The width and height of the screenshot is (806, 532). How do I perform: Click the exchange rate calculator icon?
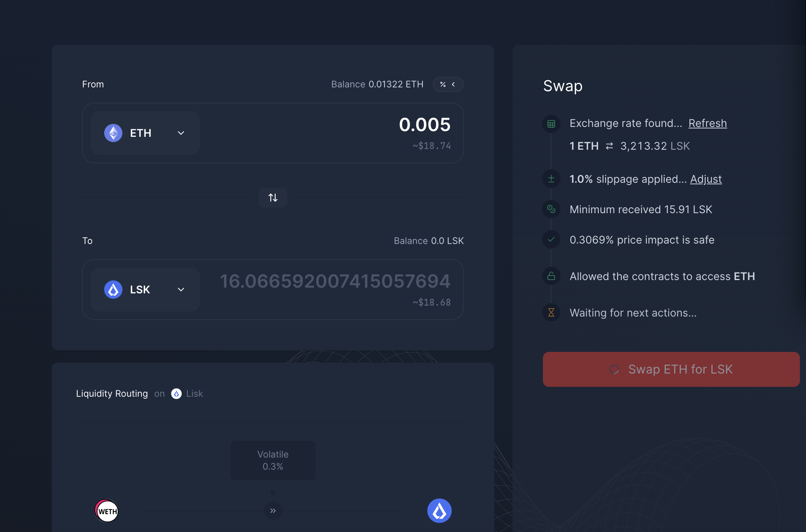(551, 124)
